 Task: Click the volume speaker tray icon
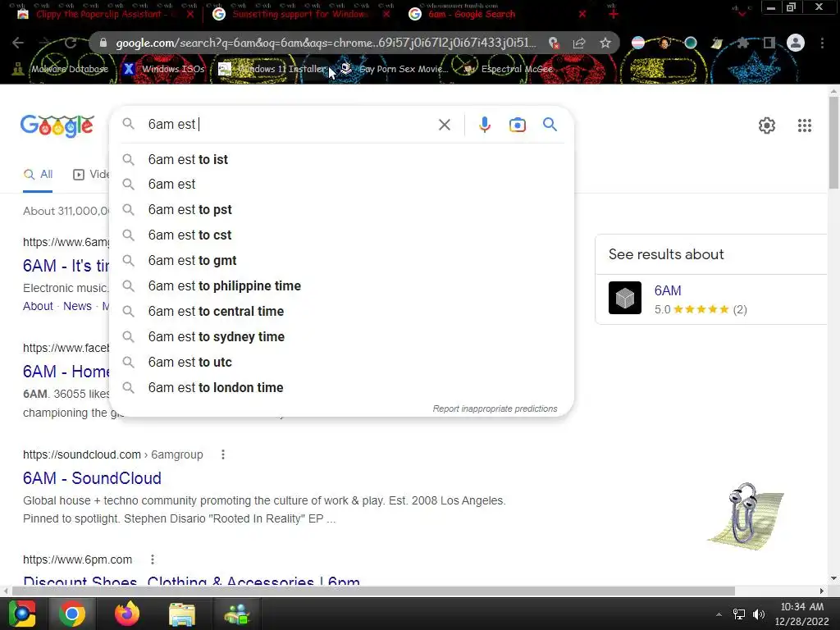(759, 614)
